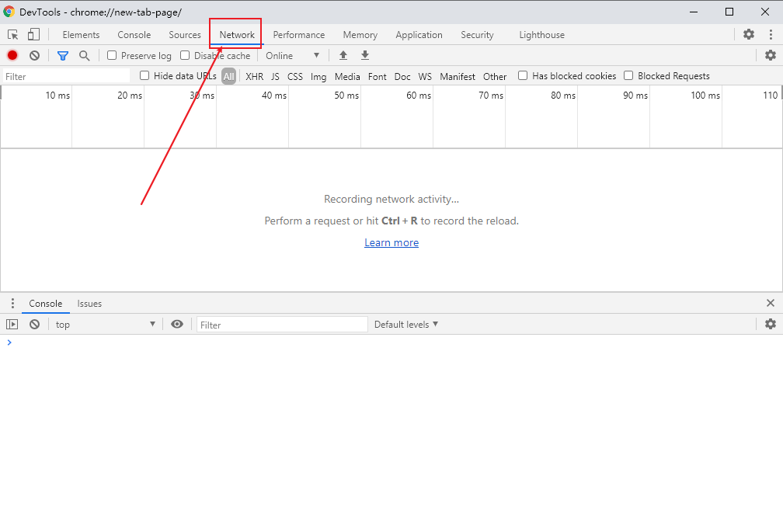The height and width of the screenshot is (532, 783).
Task: Filter requests by JS
Action: [275, 76]
